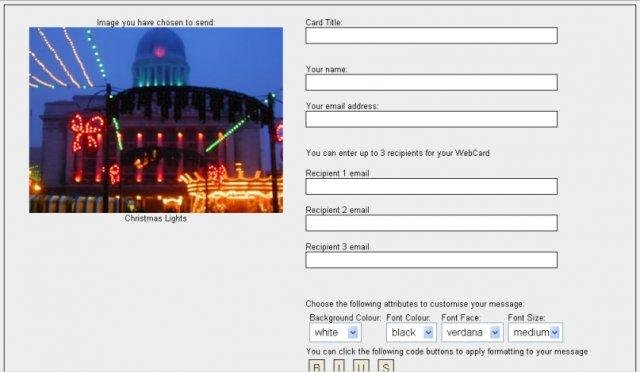Click the 'Image you have chosen to send' label
The width and height of the screenshot is (640, 372).
click(x=156, y=22)
